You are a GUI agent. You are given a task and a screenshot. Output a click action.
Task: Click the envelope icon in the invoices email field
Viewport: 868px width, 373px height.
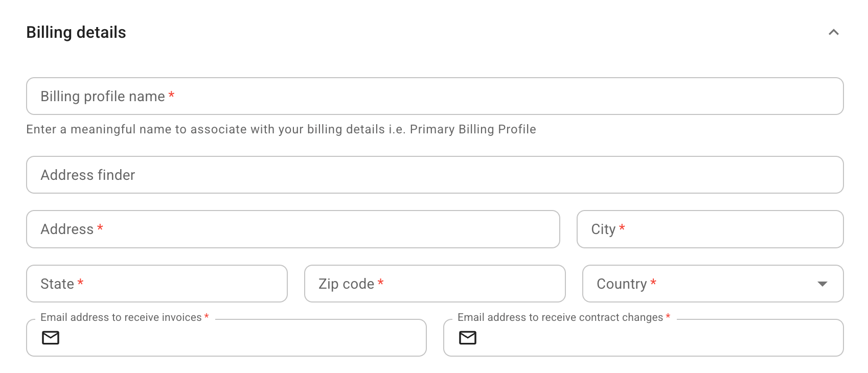coord(50,338)
